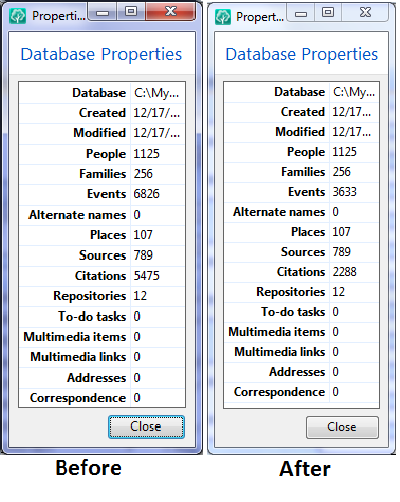Select Citations value 2288 in After window
Viewport: 400px width, 502px height.
pyautogui.click(x=345, y=272)
